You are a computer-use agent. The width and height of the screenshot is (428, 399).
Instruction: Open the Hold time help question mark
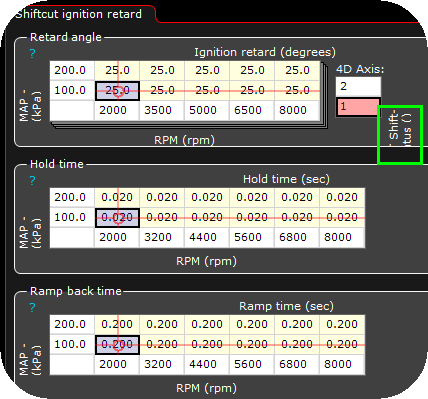coord(32,180)
